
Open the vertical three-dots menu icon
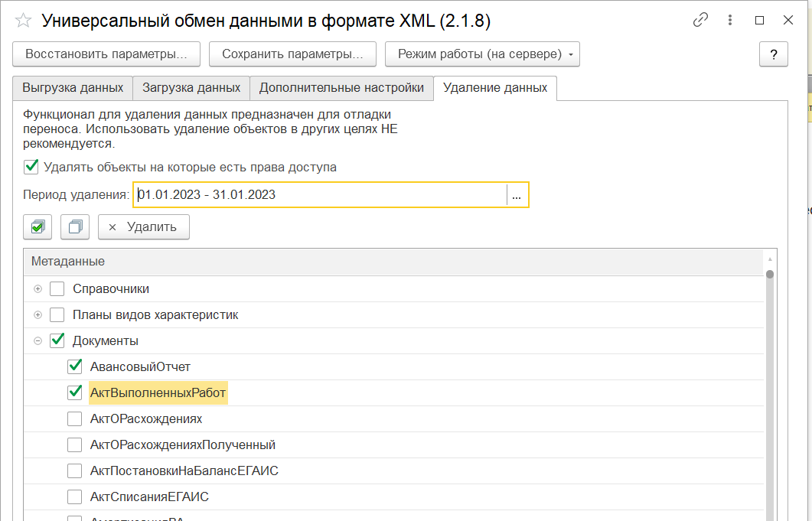pyautogui.click(x=729, y=21)
